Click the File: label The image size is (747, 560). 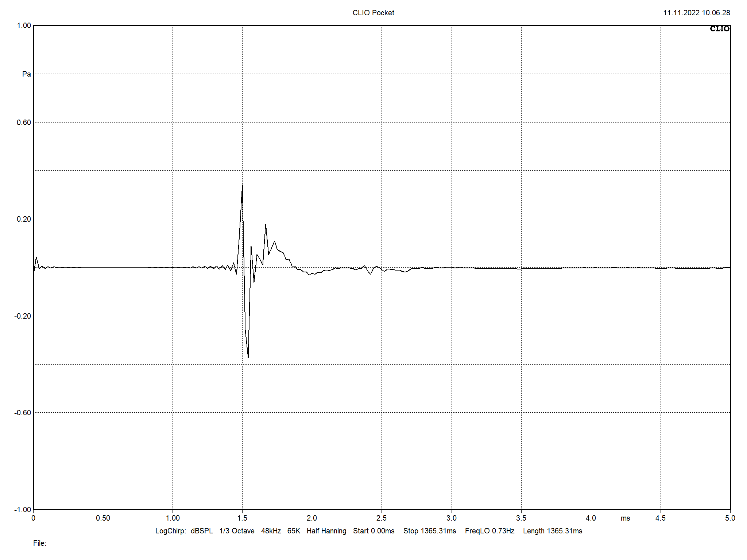pos(40,543)
